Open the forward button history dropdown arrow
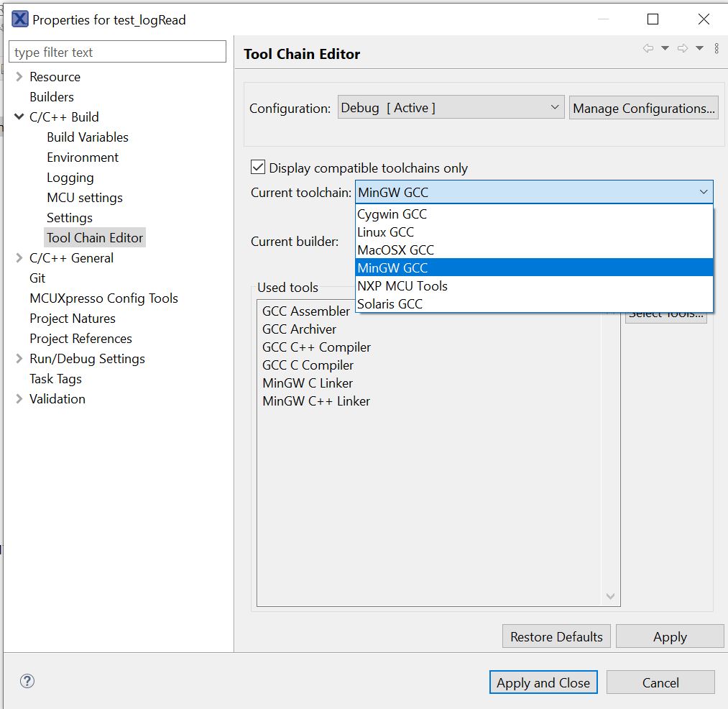728x709 pixels. [x=699, y=48]
